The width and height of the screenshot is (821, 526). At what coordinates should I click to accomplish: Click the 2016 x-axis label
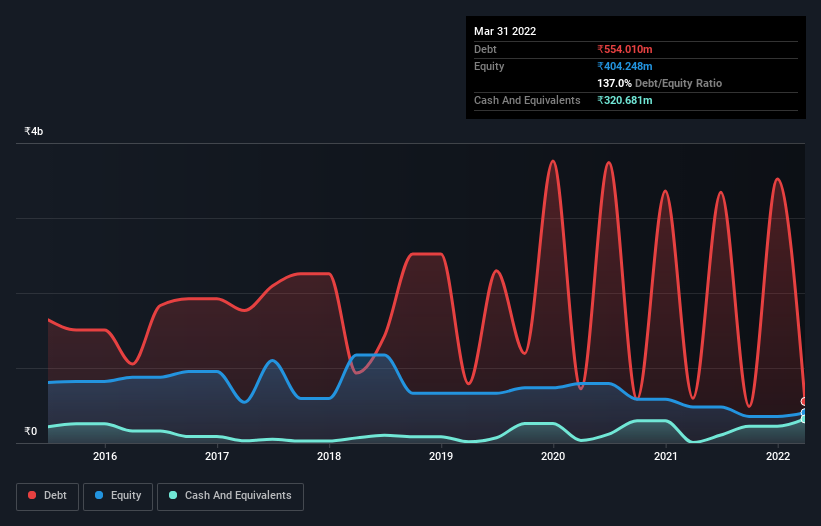[105, 456]
